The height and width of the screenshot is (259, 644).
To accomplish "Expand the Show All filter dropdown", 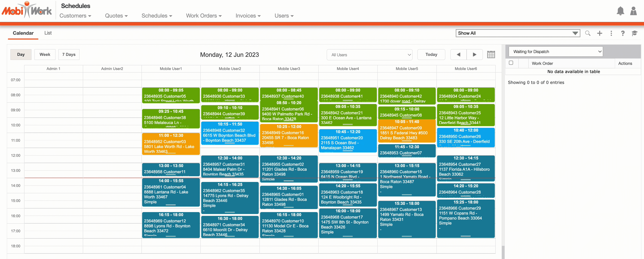I will pyautogui.click(x=517, y=33).
